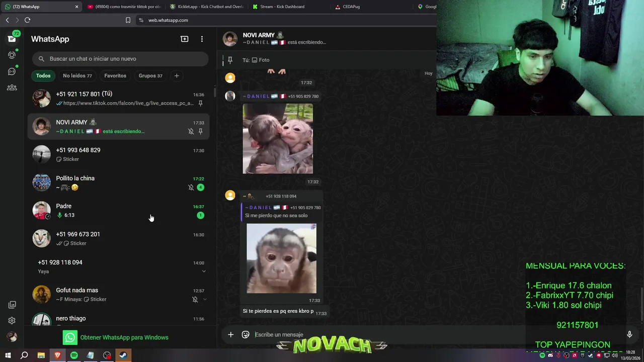The height and width of the screenshot is (362, 644).
Task: Select the Favoritos filter tab
Action: (115, 76)
